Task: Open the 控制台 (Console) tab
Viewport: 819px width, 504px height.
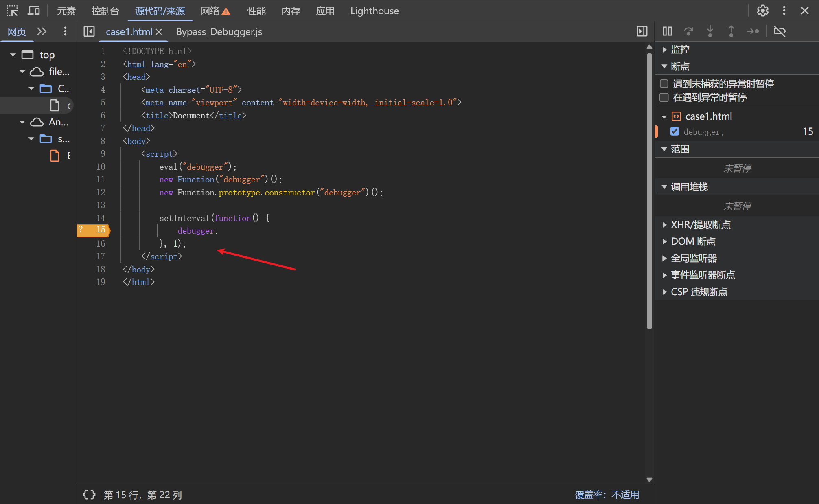Action: pyautogui.click(x=105, y=11)
